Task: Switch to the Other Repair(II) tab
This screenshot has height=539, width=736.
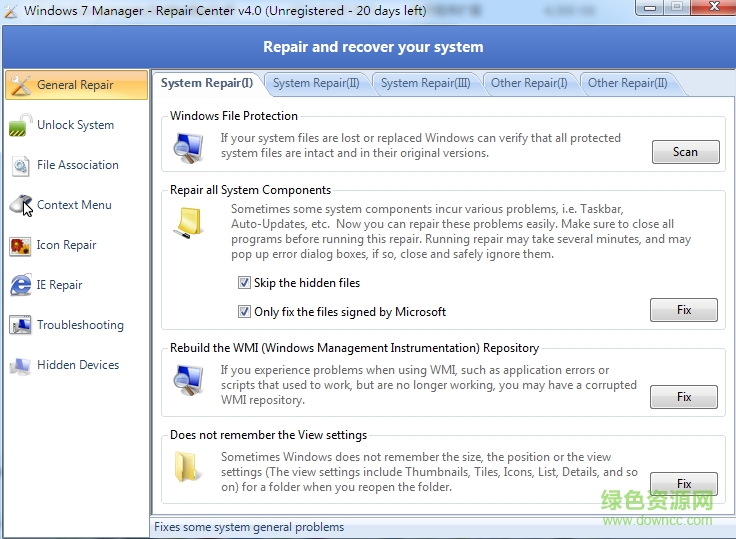Action: click(x=628, y=84)
